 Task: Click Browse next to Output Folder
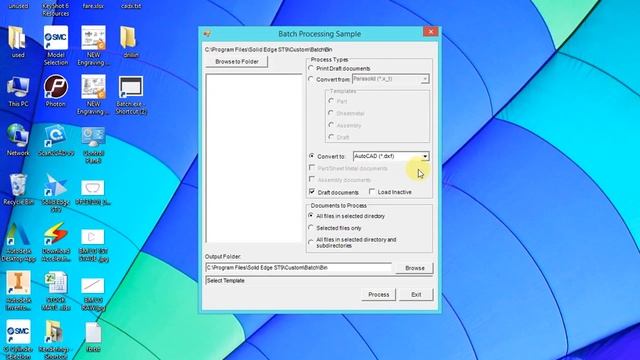tap(415, 268)
